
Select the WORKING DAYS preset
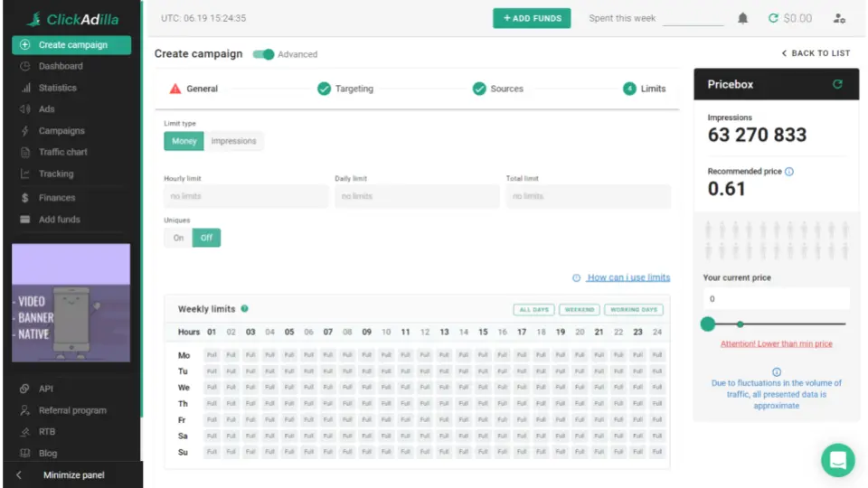click(x=634, y=310)
